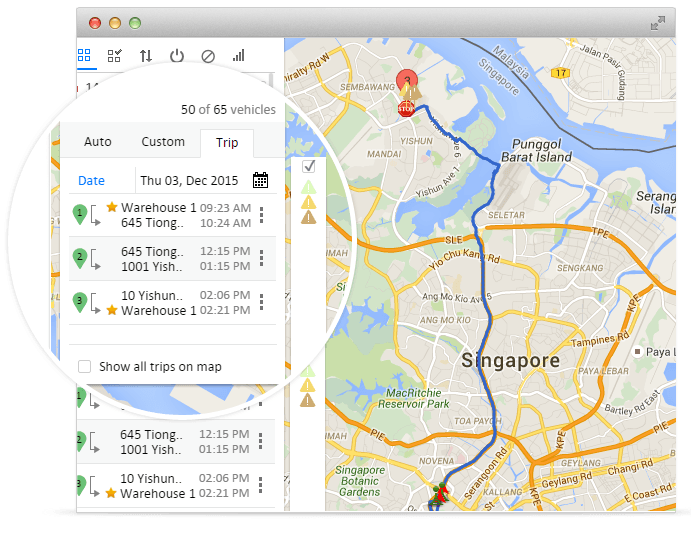Toggle the green warning alert filter

click(x=308, y=187)
